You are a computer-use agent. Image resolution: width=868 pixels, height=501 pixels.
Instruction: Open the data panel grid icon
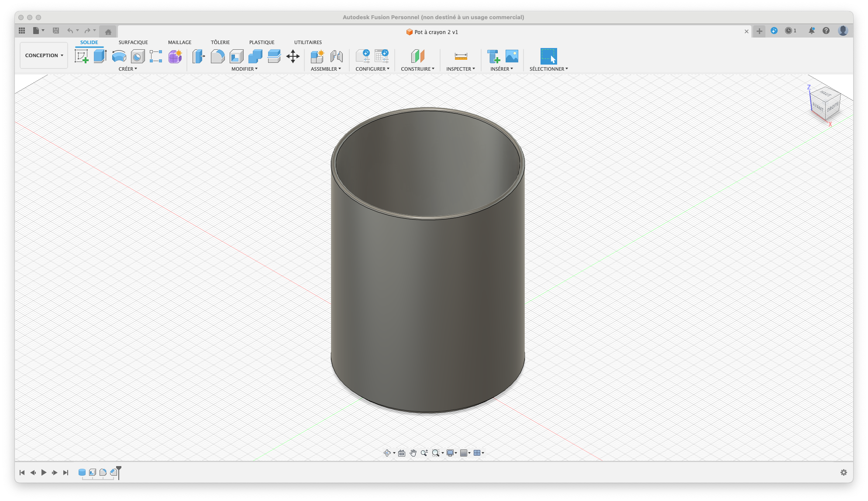[22, 31]
